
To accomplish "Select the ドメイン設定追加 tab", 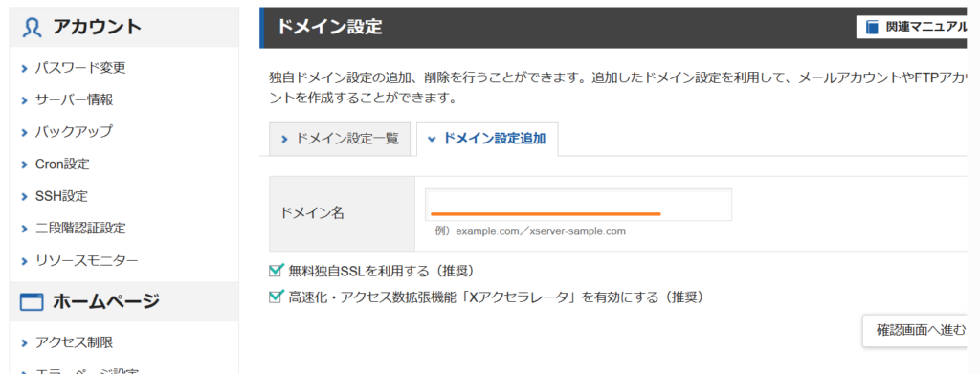I will pos(487,139).
